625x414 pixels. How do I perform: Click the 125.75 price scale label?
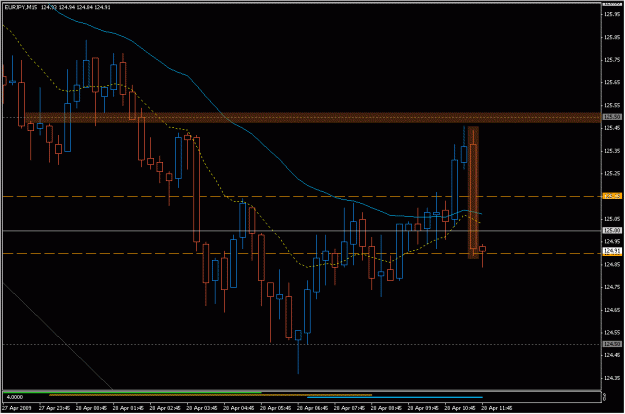[x=612, y=60]
